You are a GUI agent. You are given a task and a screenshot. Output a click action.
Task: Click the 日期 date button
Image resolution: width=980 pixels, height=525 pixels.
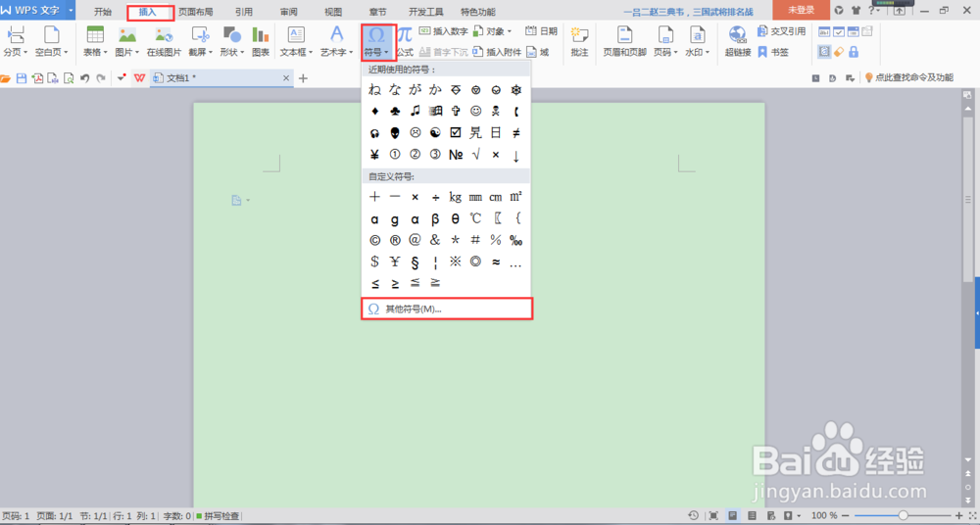click(x=541, y=31)
